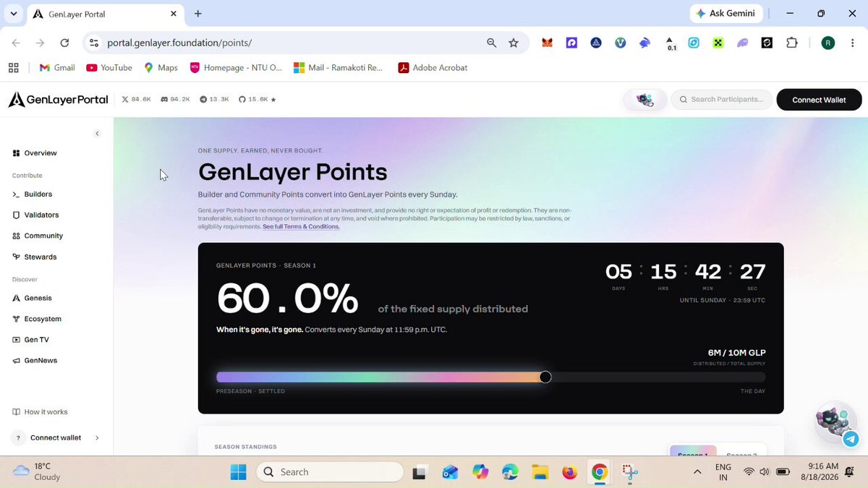Expand the Connect wallet sidebar arrow

point(97,438)
